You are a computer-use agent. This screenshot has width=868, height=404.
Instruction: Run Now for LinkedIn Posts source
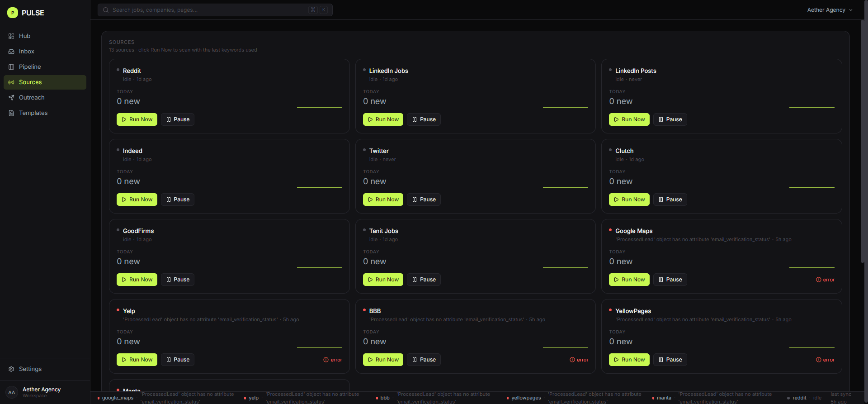point(629,119)
